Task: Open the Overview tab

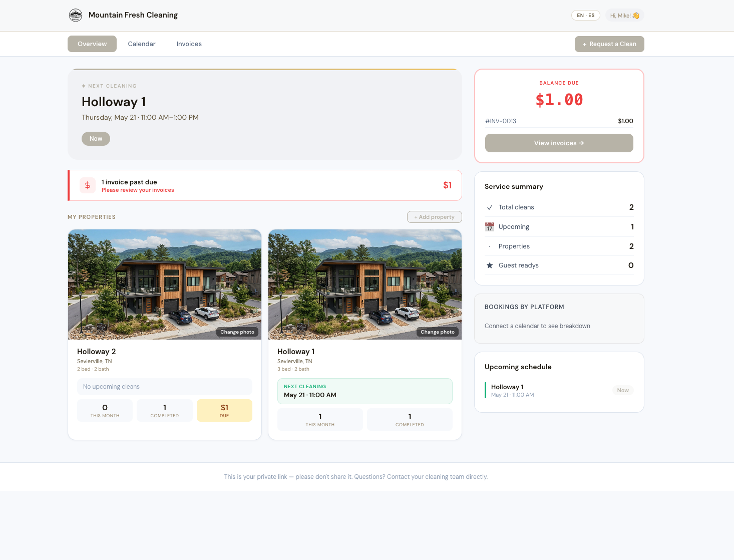Action: pyautogui.click(x=92, y=44)
